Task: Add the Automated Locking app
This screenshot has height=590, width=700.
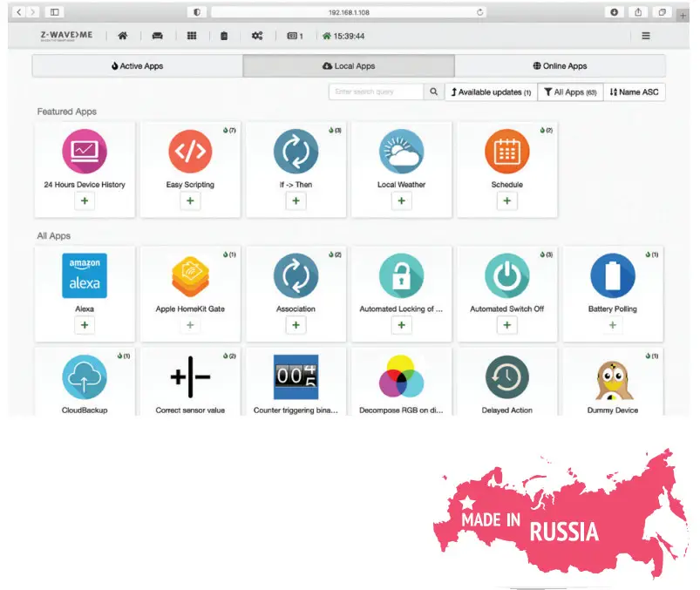Action: point(401,325)
